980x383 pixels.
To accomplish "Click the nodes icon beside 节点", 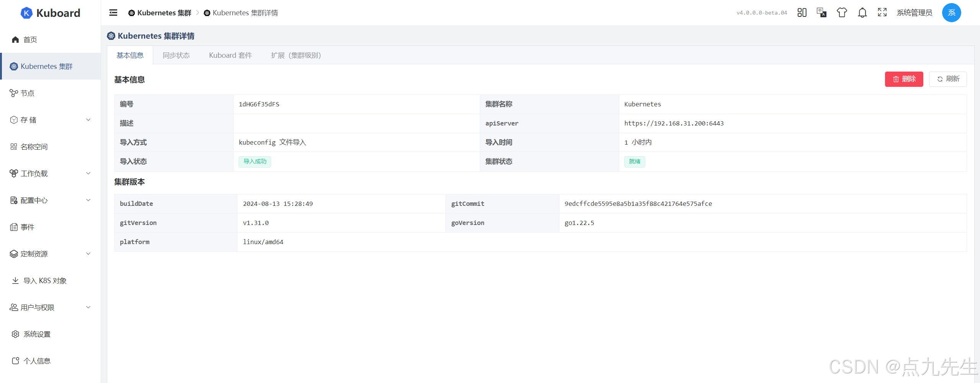I will (x=14, y=93).
